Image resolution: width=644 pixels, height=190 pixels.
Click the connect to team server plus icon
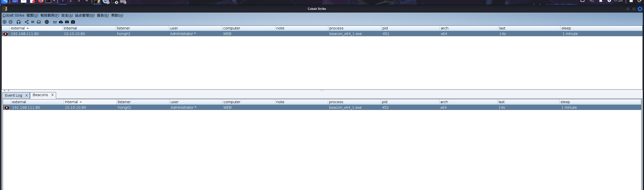(5, 22)
